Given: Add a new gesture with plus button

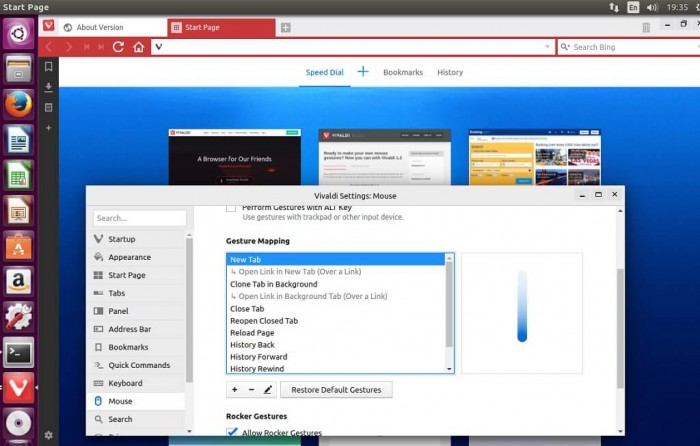Looking at the screenshot, I should 235,390.
